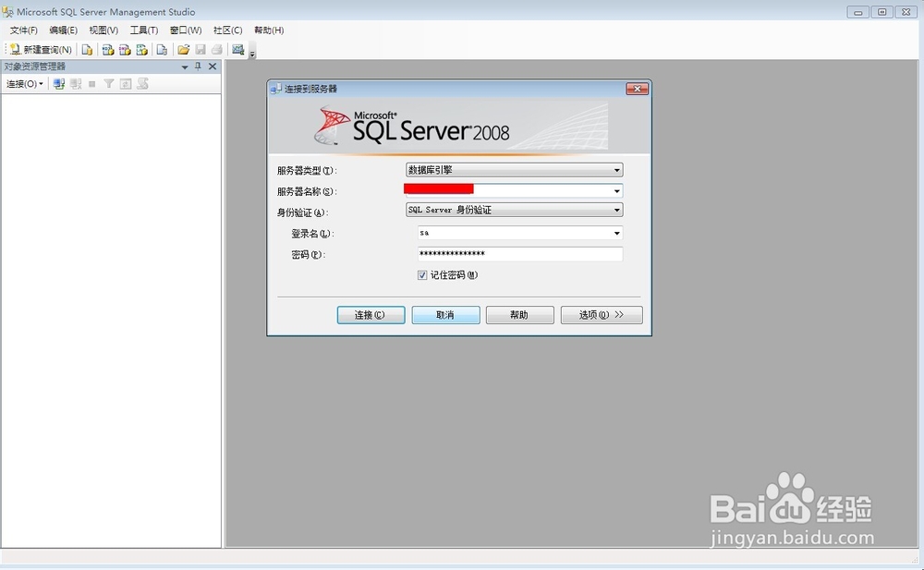Image resolution: width=924 pixels, height=570 pixels.
Task: Open the 帮助(H) menu
Action: pos(269,30)
